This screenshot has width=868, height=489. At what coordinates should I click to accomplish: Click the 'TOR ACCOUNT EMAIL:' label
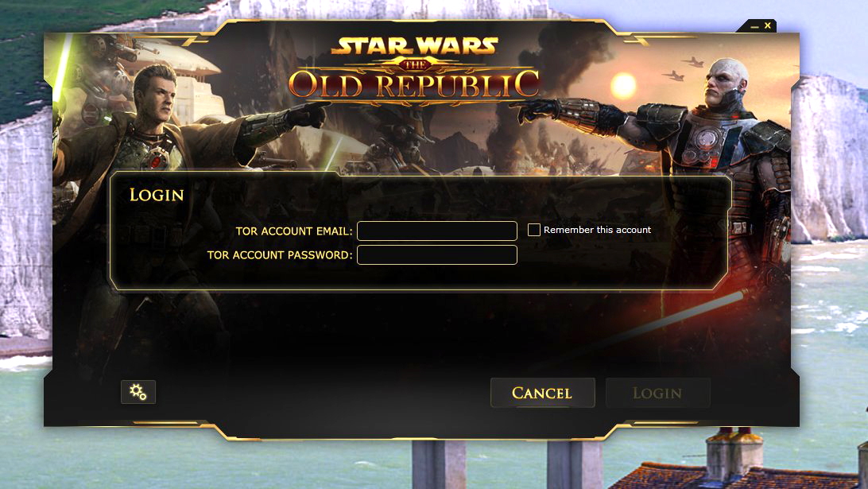294,231
